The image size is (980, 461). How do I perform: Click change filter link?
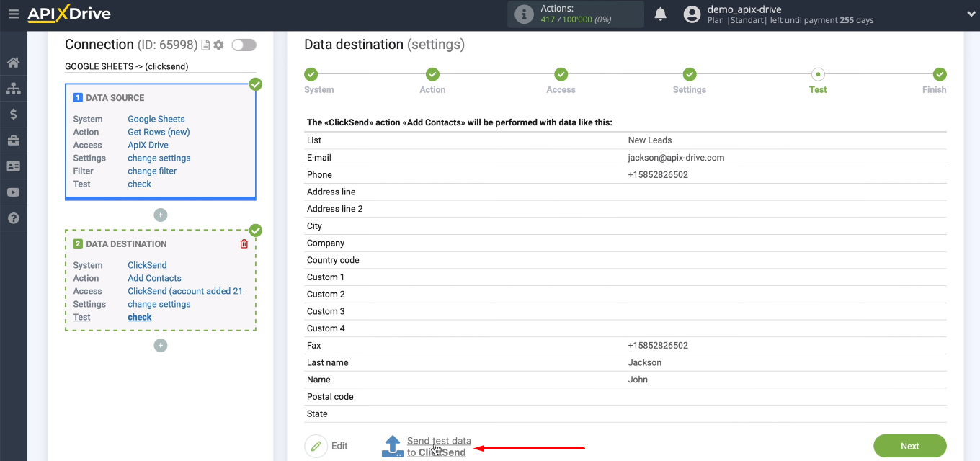tap(152, 171)
